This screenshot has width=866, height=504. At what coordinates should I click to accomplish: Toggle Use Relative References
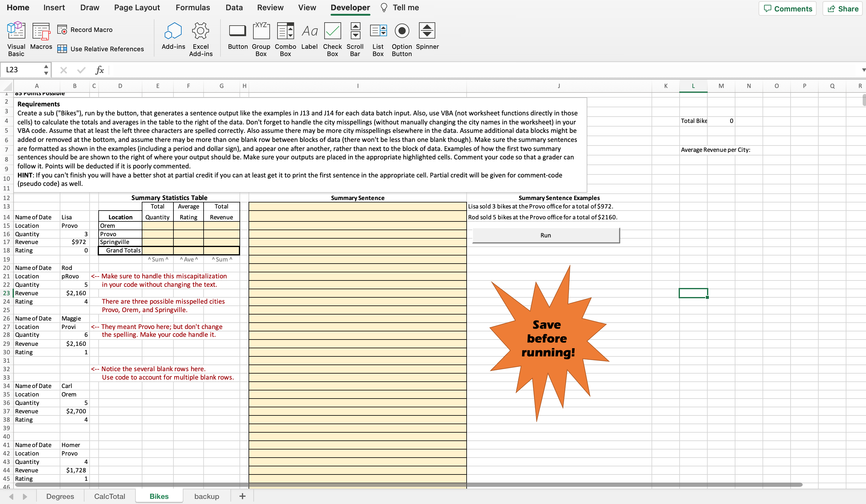click(100, 49)
